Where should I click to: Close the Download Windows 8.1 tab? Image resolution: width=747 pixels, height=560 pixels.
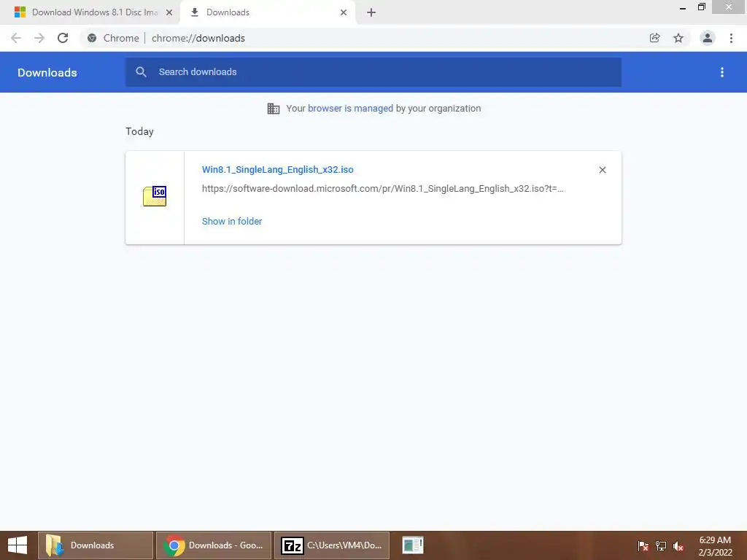[169, 12]
